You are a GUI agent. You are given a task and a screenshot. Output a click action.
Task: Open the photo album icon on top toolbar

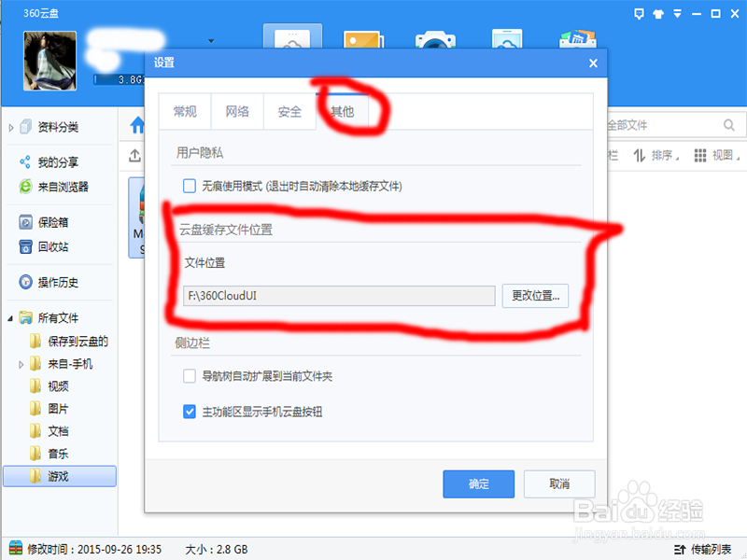coord(363,40)
